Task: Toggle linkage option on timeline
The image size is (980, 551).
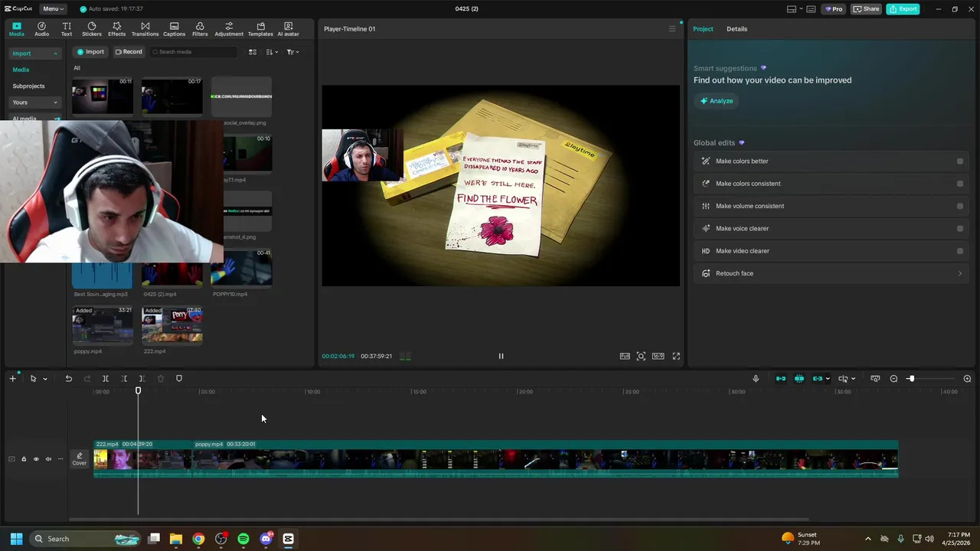Action: [818, 379]
